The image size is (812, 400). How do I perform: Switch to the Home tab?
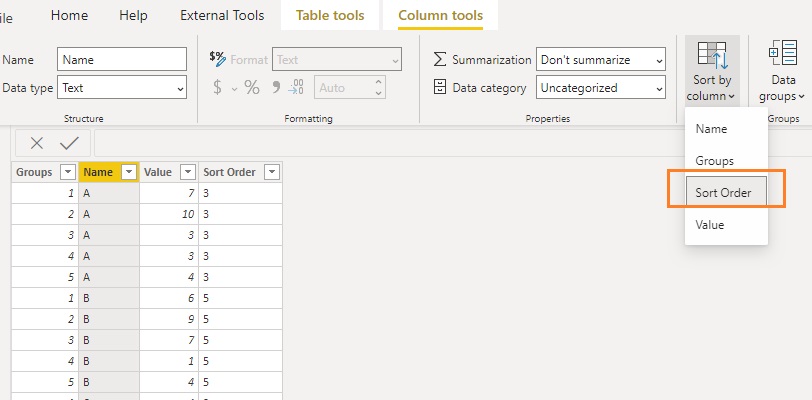click(69, 16)
